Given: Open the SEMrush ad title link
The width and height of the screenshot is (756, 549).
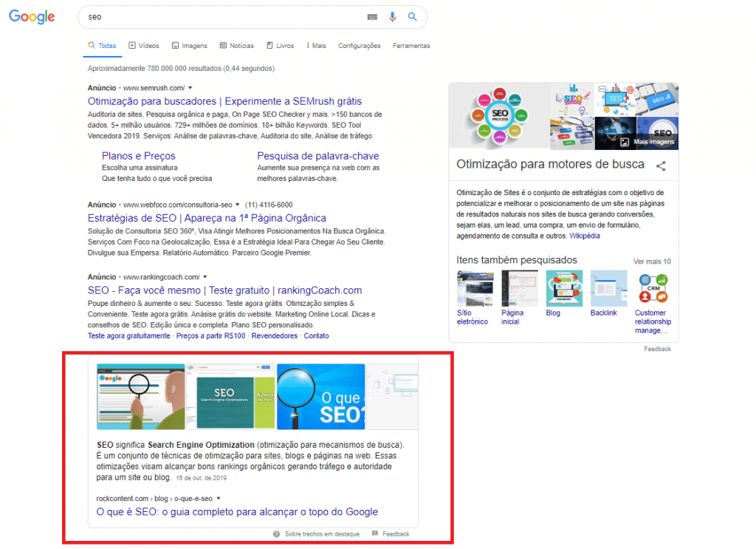Looking at the screenshot, I should tap(224, 101).
